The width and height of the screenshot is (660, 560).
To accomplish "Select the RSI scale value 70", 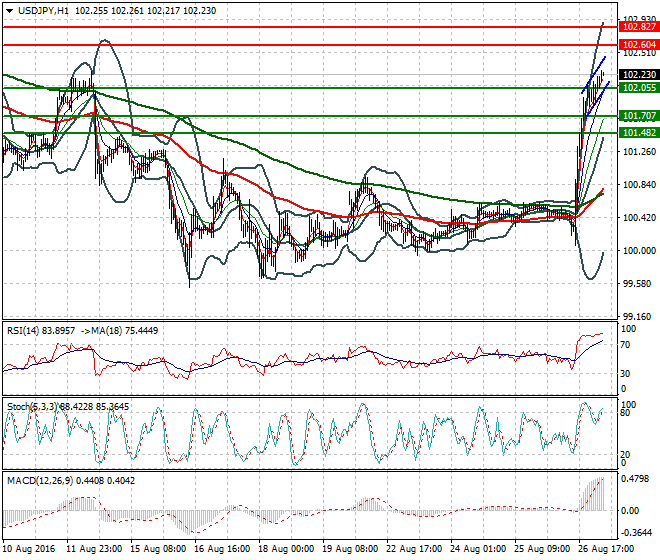I will pos(625,345).
